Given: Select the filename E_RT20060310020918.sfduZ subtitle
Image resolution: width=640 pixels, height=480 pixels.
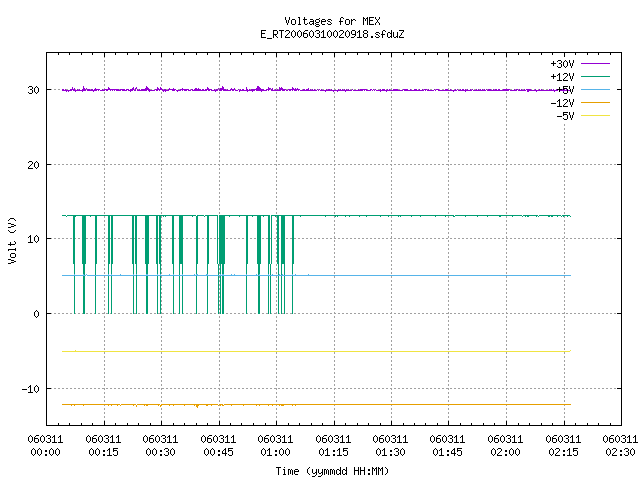Looking at the screenshot, I should pyautogui.click(x=332, y=34).
